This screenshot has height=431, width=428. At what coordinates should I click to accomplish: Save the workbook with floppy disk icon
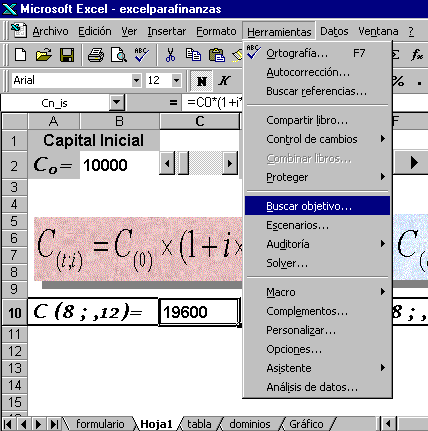click(x=67, y=55)
